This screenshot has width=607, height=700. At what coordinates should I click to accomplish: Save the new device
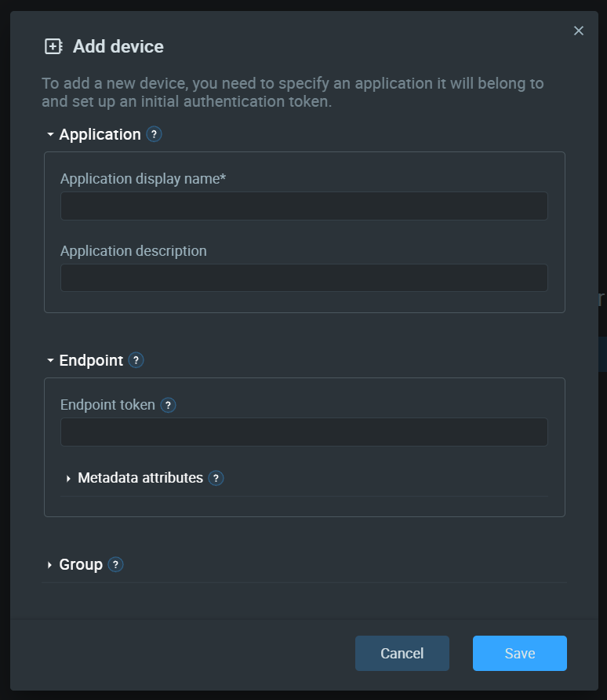coord(520,653)
